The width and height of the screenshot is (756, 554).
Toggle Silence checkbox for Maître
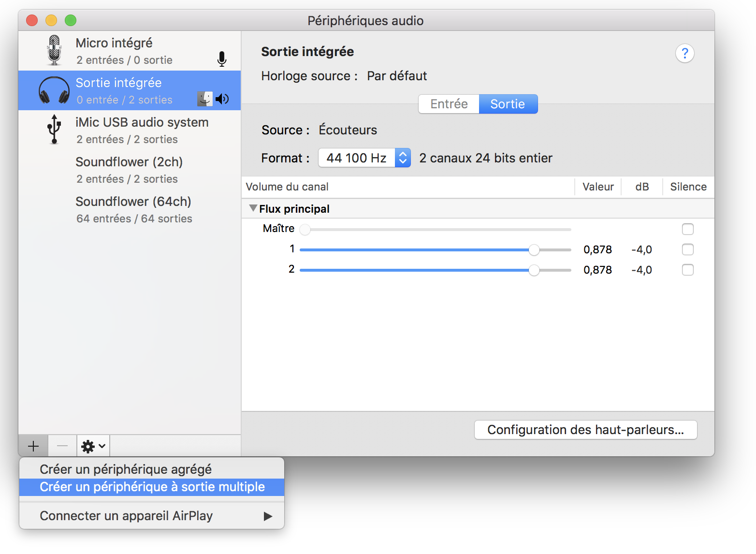pos(687,229)
